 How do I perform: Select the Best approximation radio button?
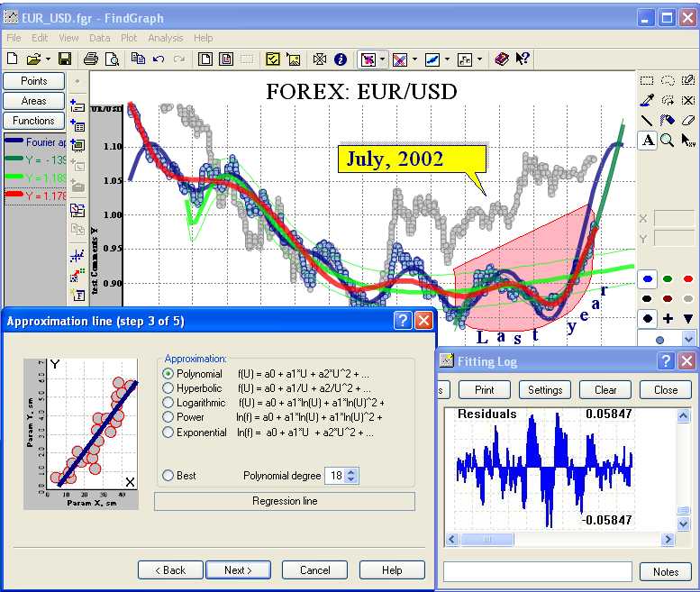[168, 476]
